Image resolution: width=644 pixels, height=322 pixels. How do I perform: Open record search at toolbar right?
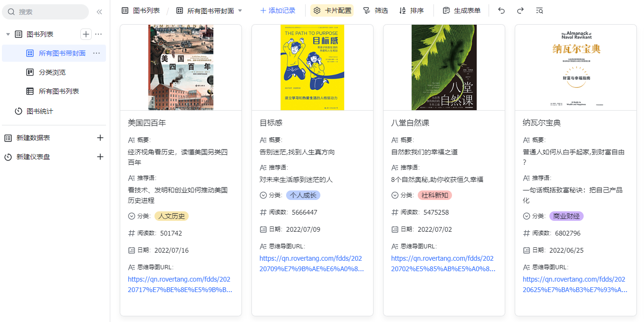click(539, 9)
